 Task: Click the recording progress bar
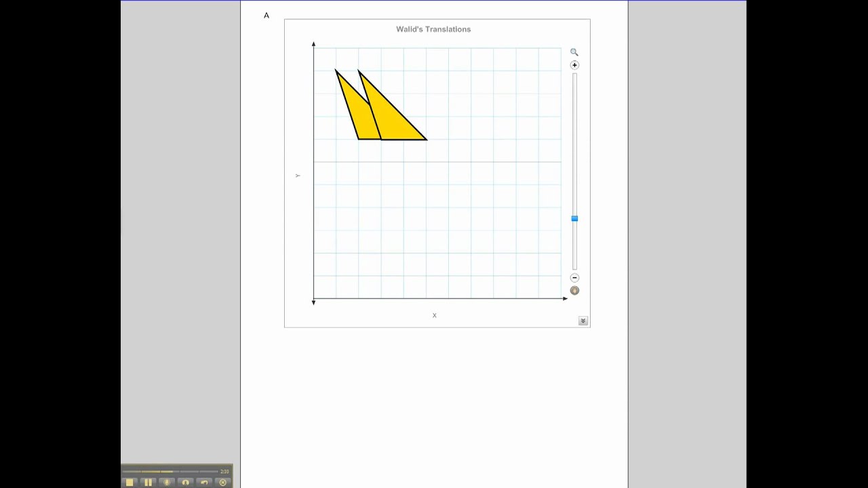click(170, 471)
